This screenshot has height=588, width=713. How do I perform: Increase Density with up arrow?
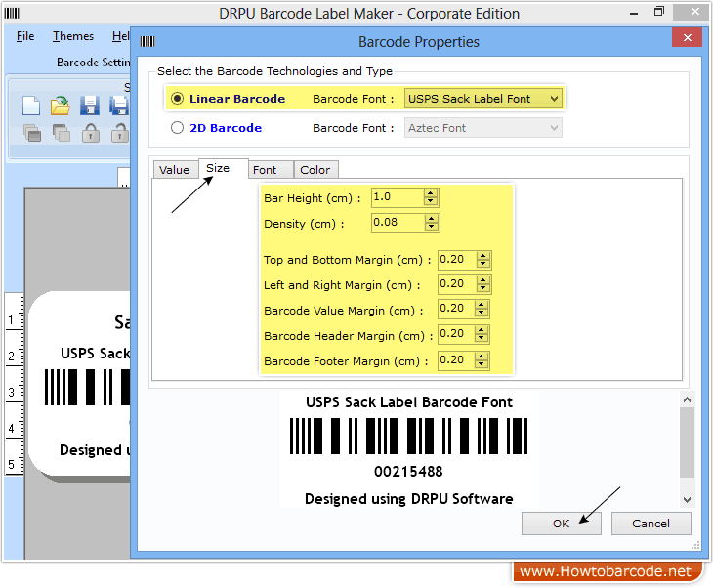tap(431, 219)
